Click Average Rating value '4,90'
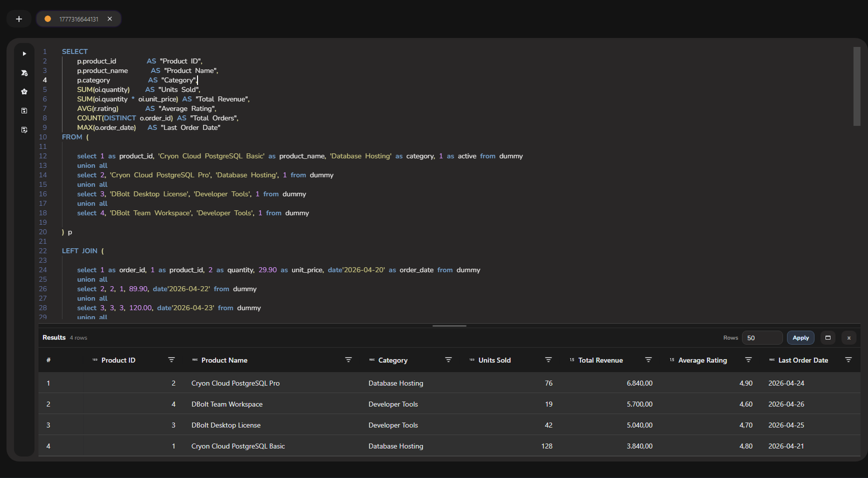 tap(746, 383)
